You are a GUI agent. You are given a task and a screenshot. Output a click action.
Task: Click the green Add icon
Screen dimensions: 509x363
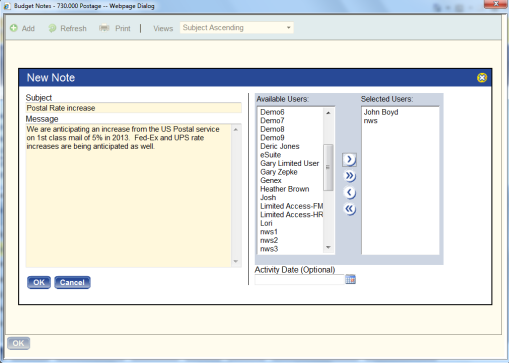14,28
